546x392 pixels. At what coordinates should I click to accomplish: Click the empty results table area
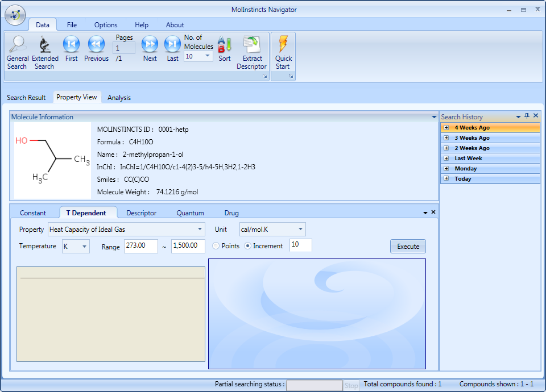coord(111,314)
